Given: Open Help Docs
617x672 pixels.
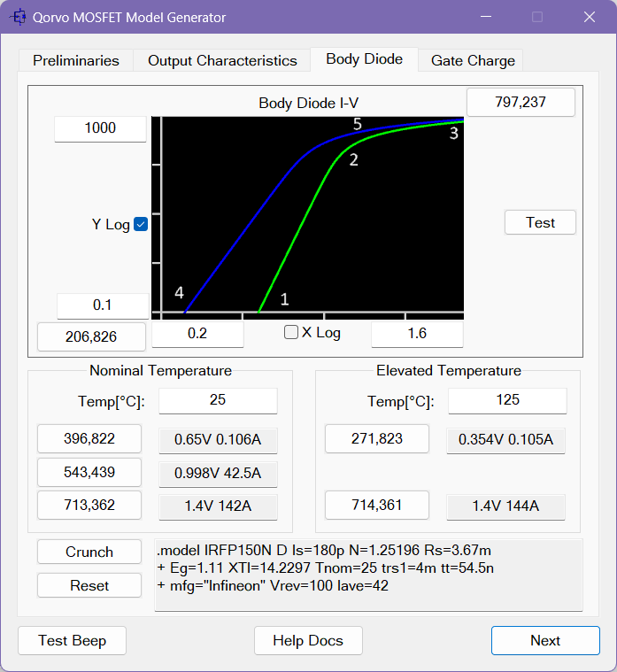Looking at the screenshot, I should point(307,640).
